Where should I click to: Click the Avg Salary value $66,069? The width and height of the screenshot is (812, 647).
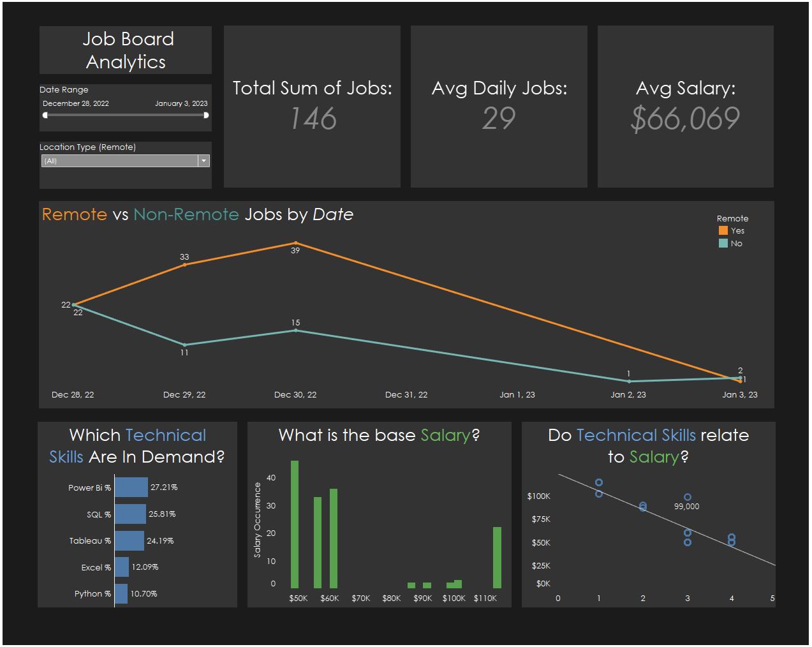click(686, 117)
